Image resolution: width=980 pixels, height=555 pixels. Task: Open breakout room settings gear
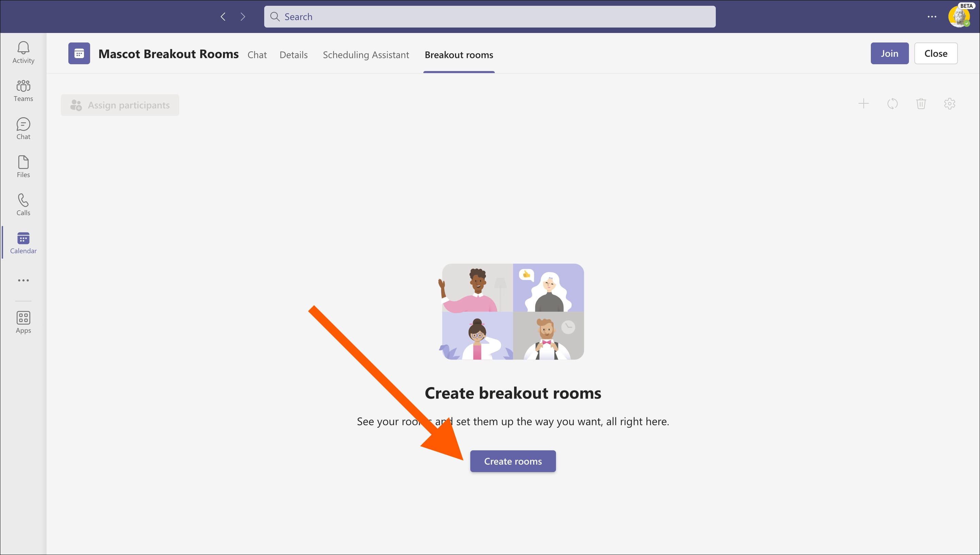(x=949, y=104)
